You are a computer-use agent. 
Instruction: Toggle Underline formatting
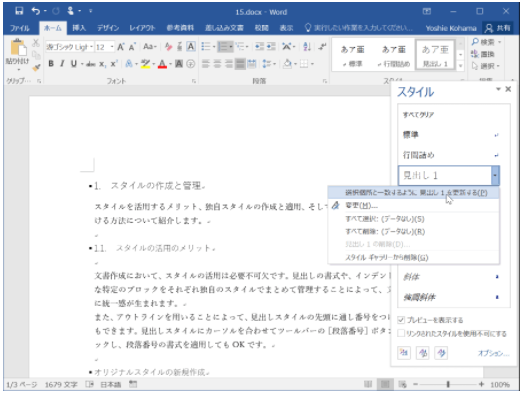click(x=74, y=63)
